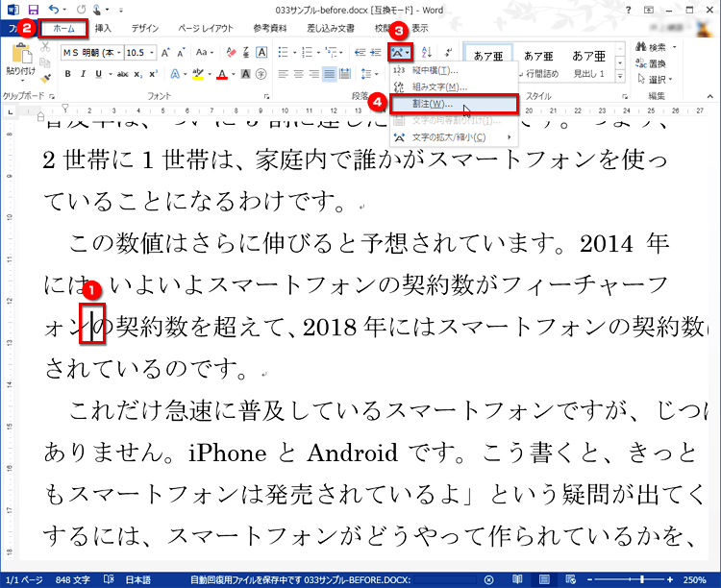Image resolution: width=721 pixels, height=588 pixels.
Task: Switch to the 差し込み文書 tab
Action: point(331,29)
